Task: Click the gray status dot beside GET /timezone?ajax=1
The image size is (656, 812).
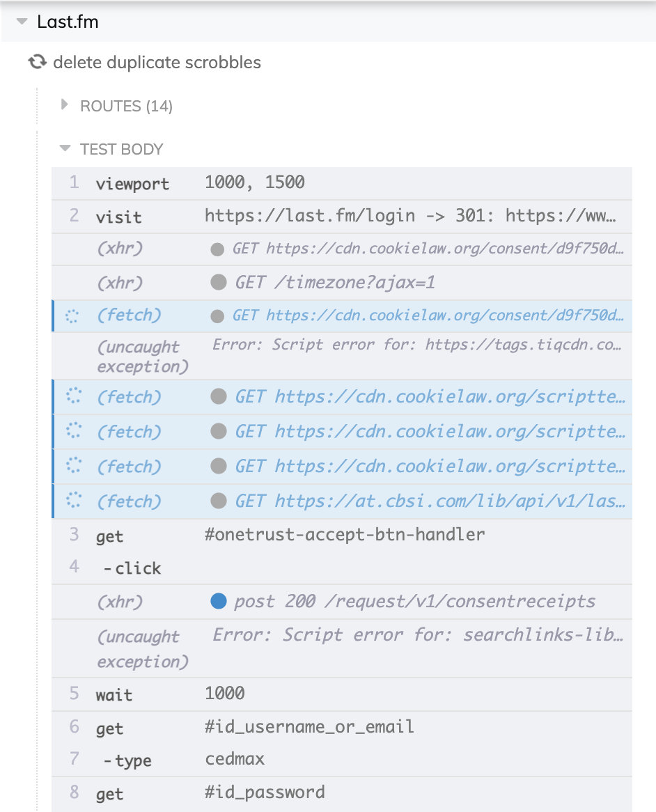Action: pos(219,282)
